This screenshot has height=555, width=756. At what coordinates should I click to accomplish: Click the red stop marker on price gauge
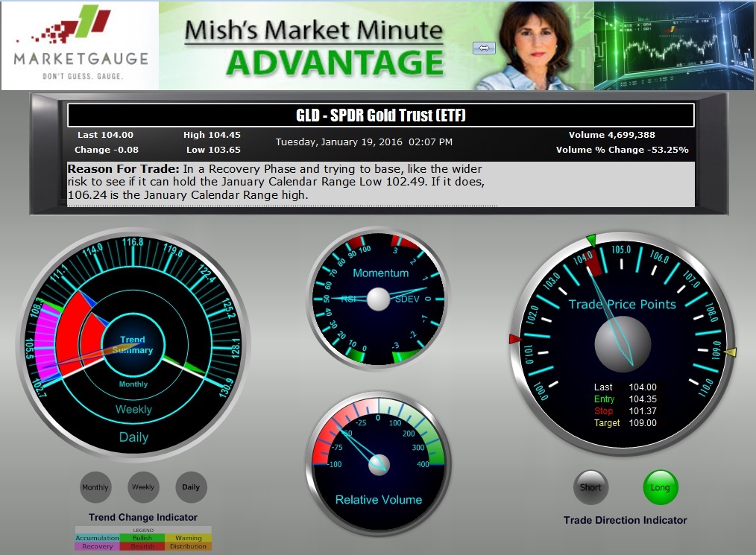514,339
